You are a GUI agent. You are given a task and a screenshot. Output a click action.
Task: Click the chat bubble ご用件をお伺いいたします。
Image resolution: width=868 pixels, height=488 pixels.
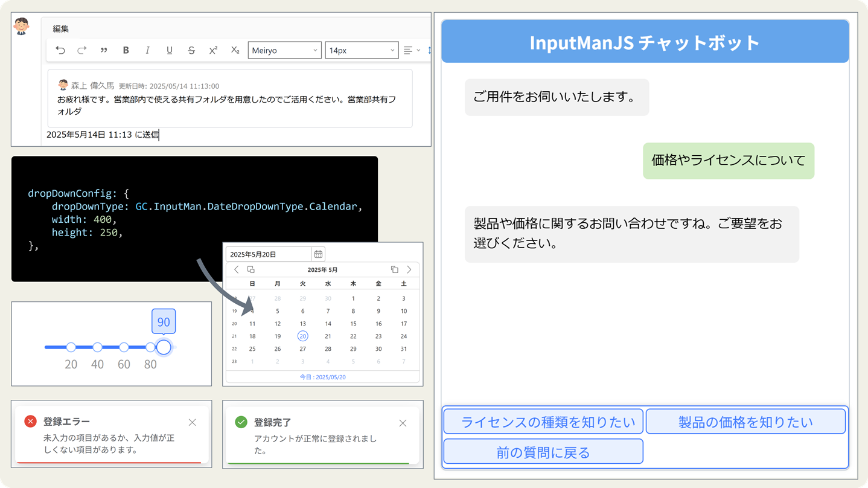(557, 97)
